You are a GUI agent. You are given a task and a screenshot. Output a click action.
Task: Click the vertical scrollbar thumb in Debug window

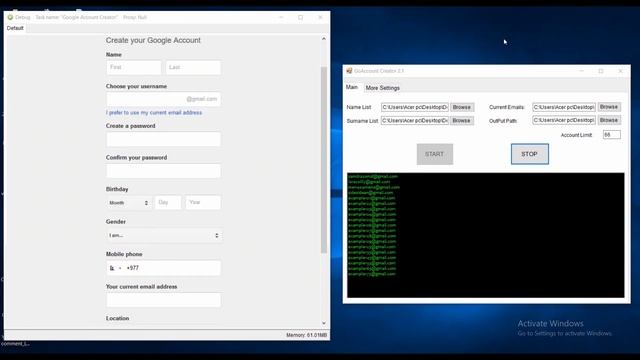coord(324,160)
